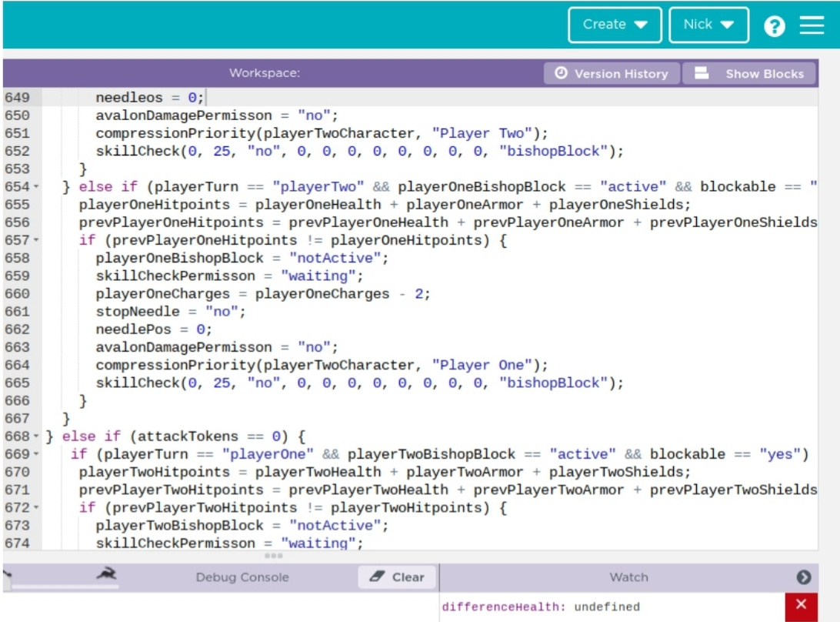Open the hamburger menu icon
This screenshot has width=840, height=622.
pos(812,25)
